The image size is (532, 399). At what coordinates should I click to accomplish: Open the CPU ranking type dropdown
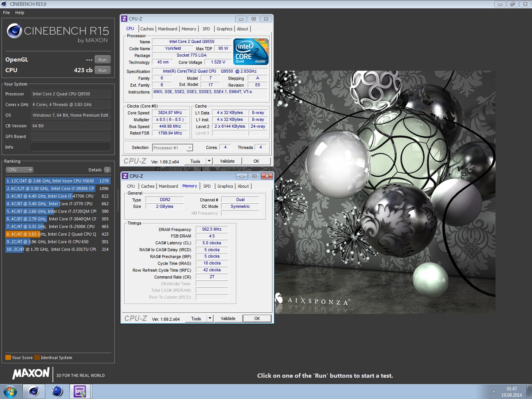(x=20, y=170)
